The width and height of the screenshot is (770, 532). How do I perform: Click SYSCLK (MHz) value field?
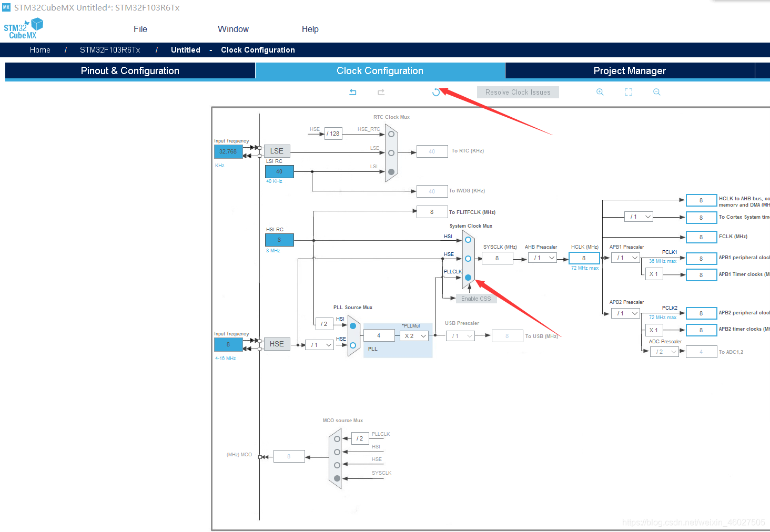pyautogui.click(x=497, y=258)
